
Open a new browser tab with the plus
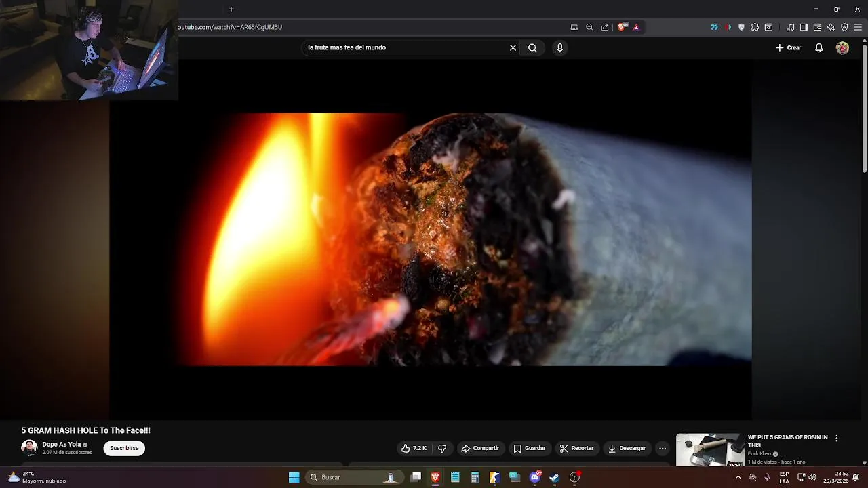point(231,9)
